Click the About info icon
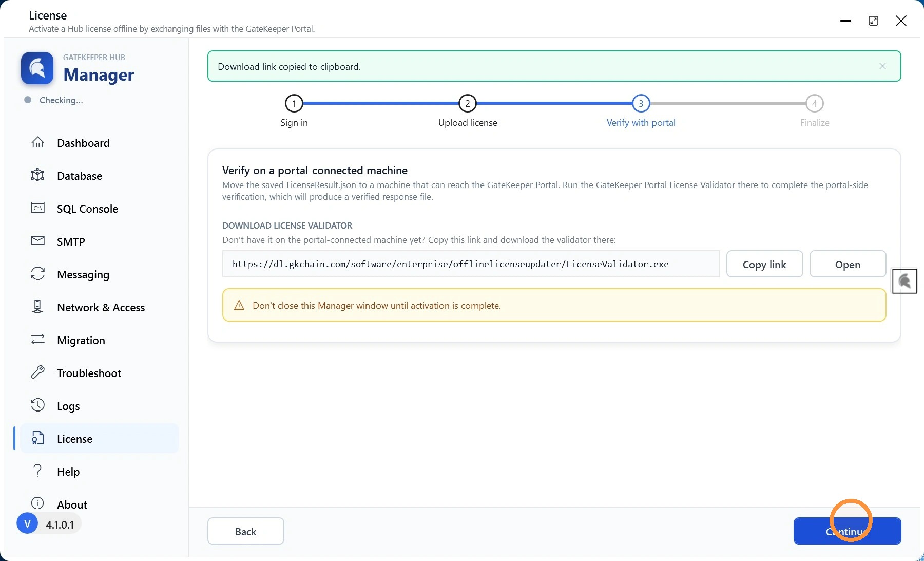 point(37,503)
